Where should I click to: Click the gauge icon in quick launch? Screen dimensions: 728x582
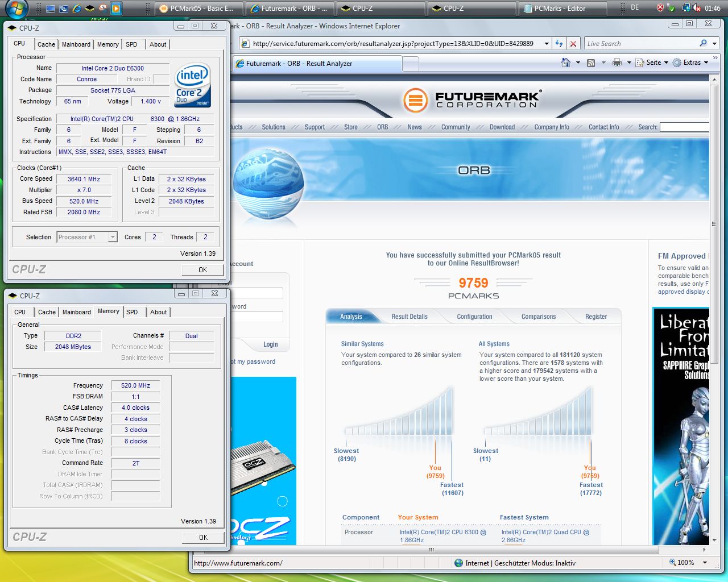pyautogui.click(x=102, y=8)
